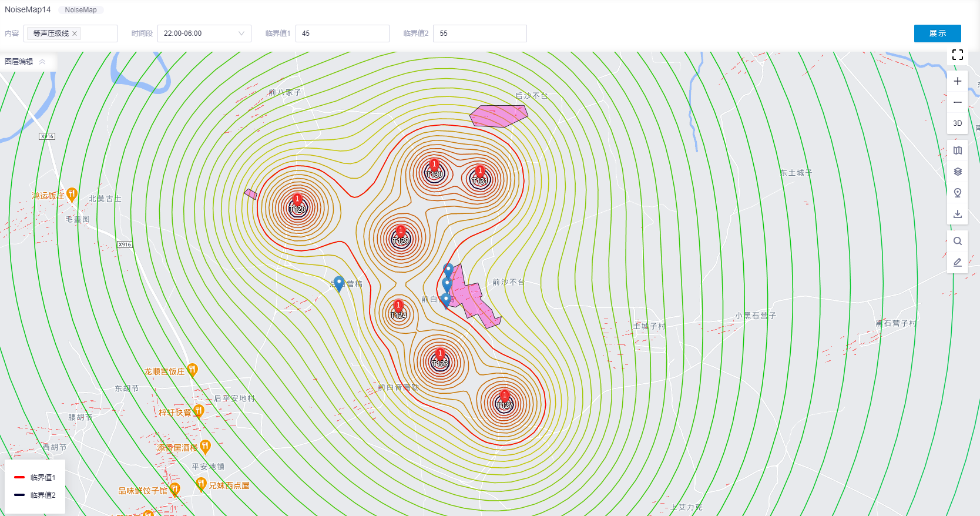Click 鸿运饭庄 restaurant marker
The width and height of the screenshot is (980, 516).
(x=72, y=195)
